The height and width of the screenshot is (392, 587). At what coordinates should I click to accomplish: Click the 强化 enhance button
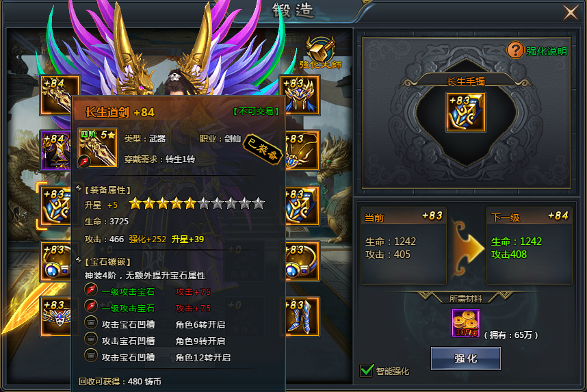466,358
